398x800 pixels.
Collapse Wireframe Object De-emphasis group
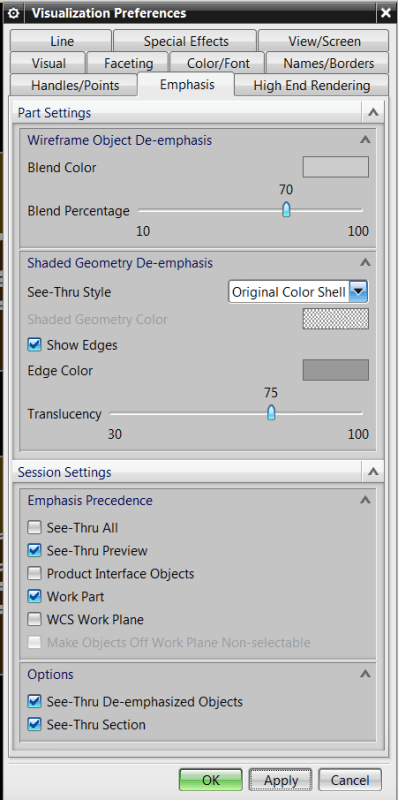(x=365, y=140)
